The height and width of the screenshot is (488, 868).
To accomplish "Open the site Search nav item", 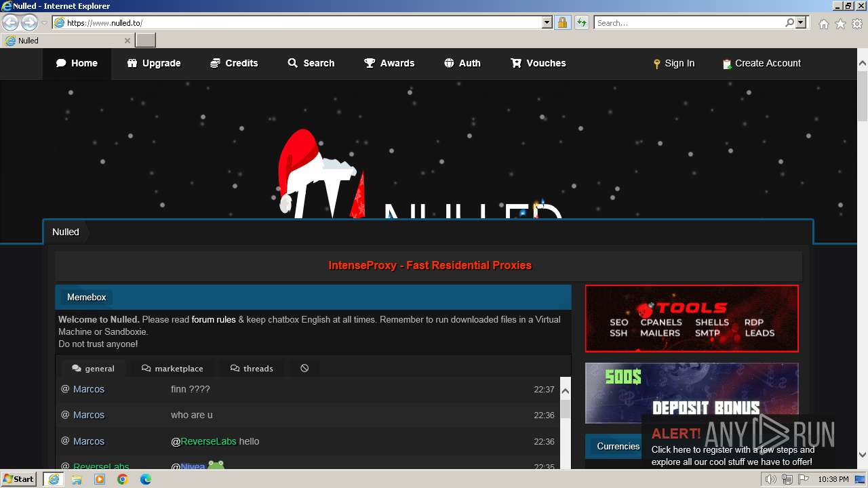I will (x=311, y=63).
